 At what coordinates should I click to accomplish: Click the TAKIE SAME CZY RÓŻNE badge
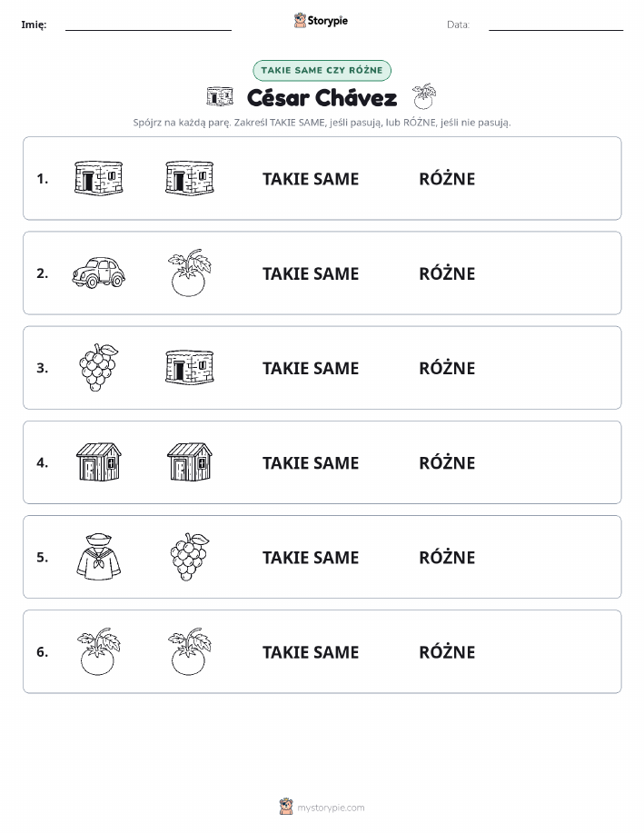tap(322, 71)
